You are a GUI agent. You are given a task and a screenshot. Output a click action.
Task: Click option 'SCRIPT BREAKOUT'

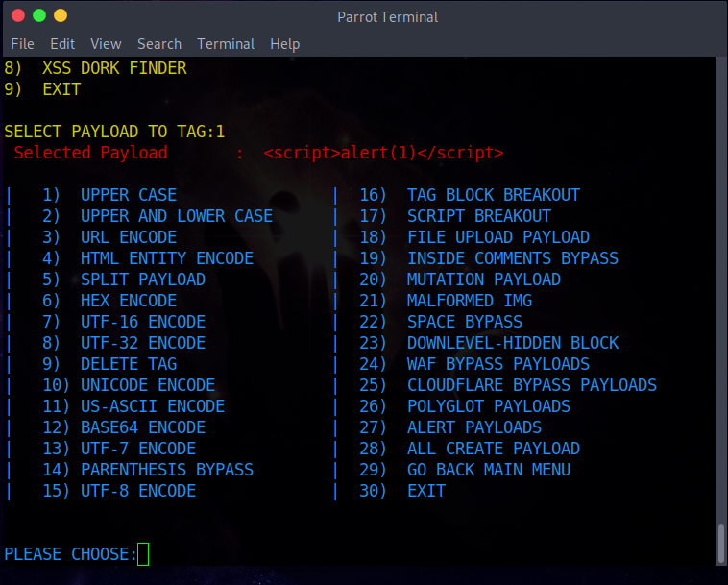(479, 216)
